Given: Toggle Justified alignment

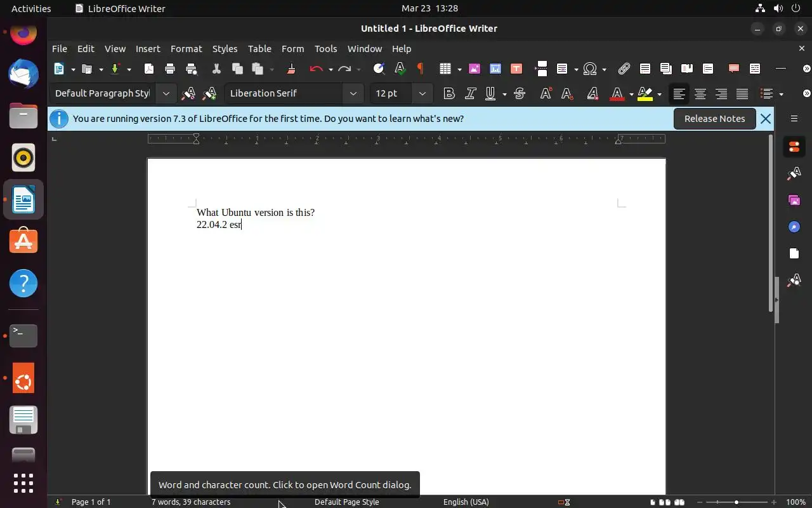Looking at the screenshot, I should 742,93.
